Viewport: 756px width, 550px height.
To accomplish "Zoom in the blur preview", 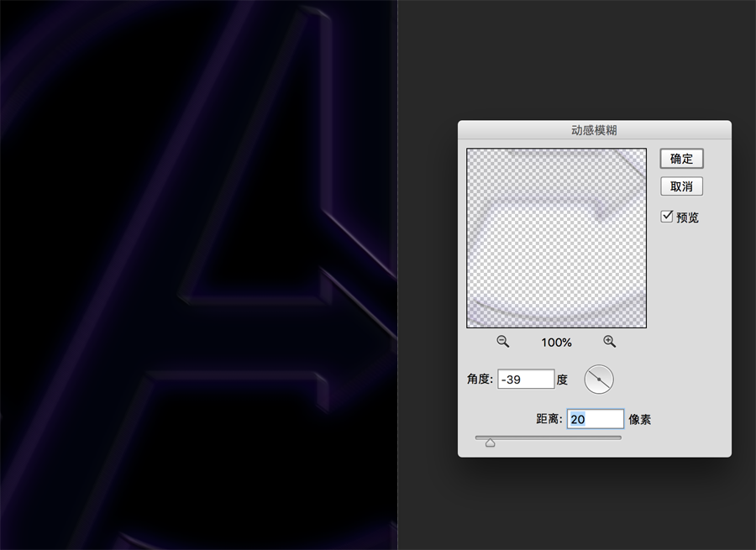I will coord(610,342).
